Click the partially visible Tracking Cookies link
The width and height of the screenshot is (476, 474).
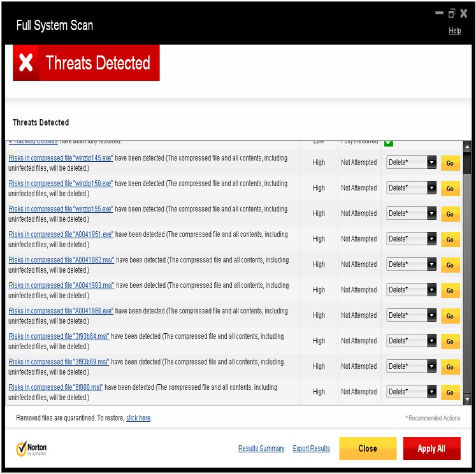pyautogui.click(x=33, y=141)
